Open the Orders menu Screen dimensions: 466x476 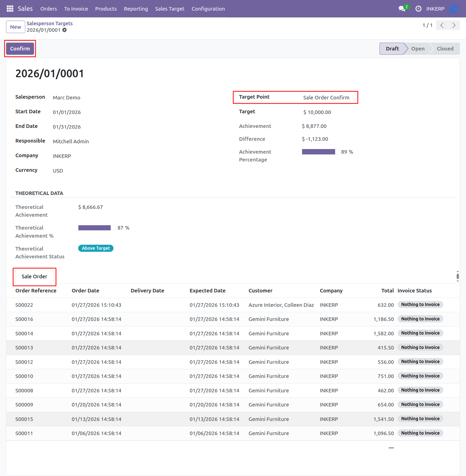tap(49, 9)
